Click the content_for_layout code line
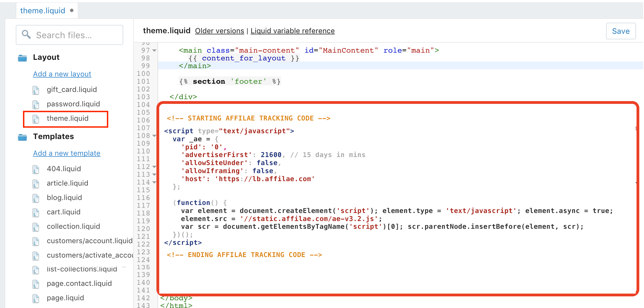The height and width of the screenshot is (308, 644). click(244, 58)
